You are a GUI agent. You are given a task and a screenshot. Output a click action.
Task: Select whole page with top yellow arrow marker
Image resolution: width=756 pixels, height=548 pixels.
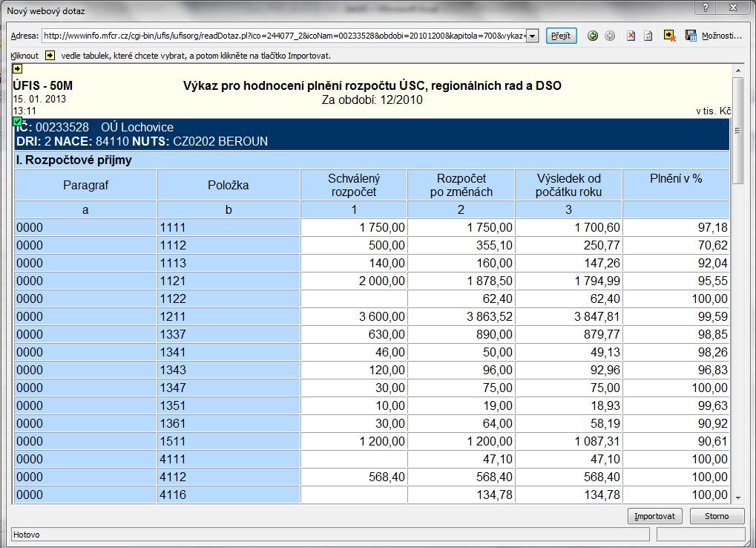click(17, 68)
